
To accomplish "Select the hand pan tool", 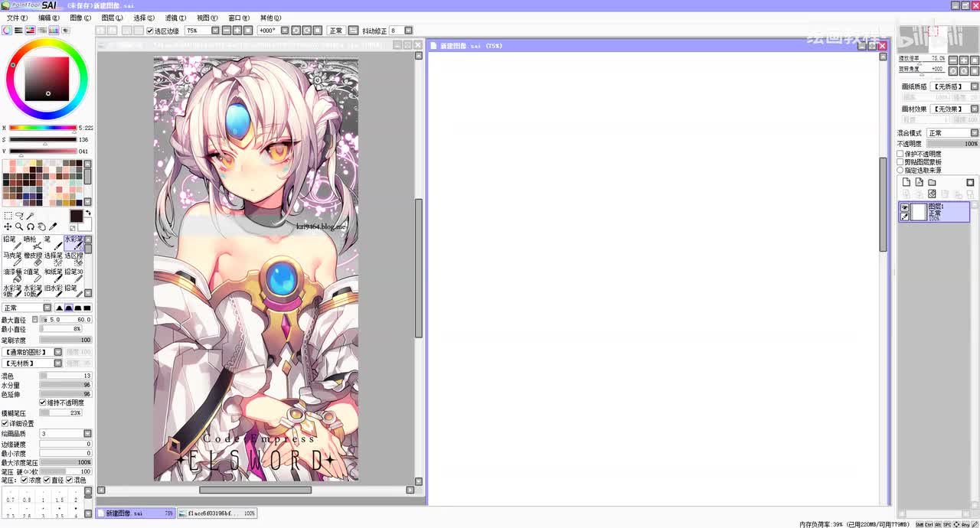I will point(42,227).
